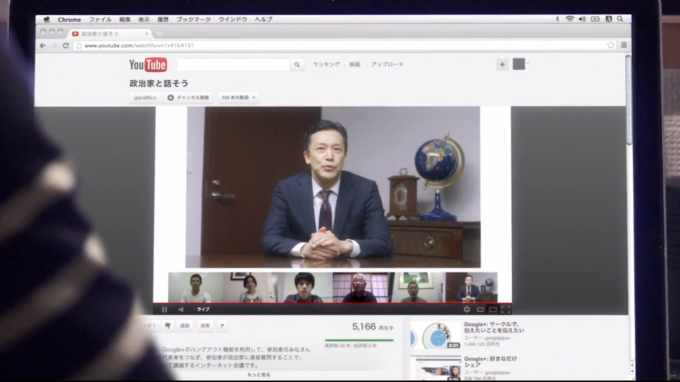Switch to small player size icon

[480, 310]
